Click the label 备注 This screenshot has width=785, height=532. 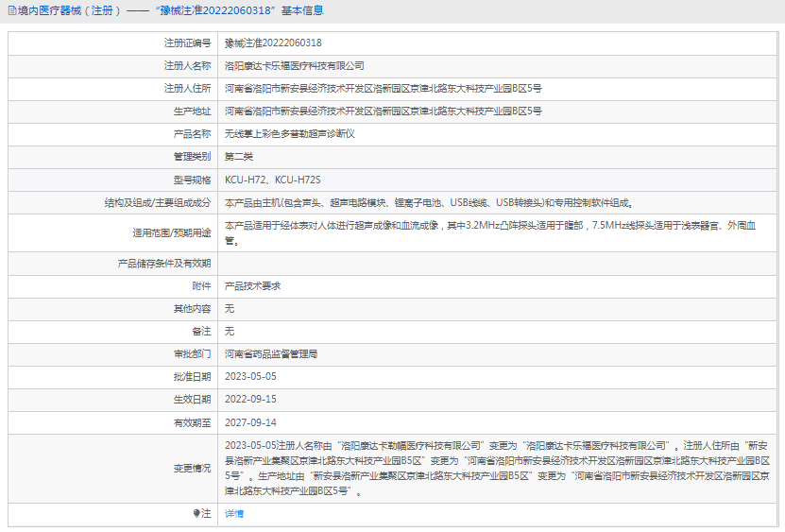[x=201, y=331]
